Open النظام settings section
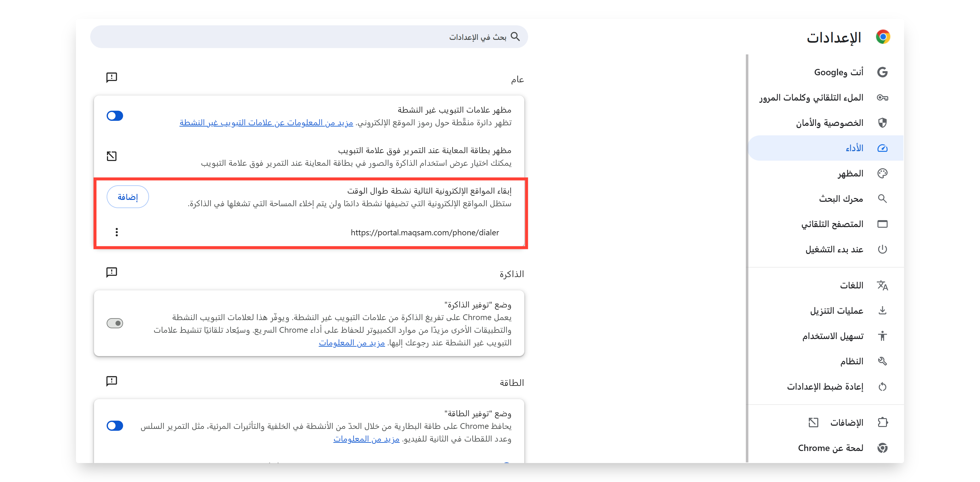Screen dimensions: 980x482 coord(826,361)
